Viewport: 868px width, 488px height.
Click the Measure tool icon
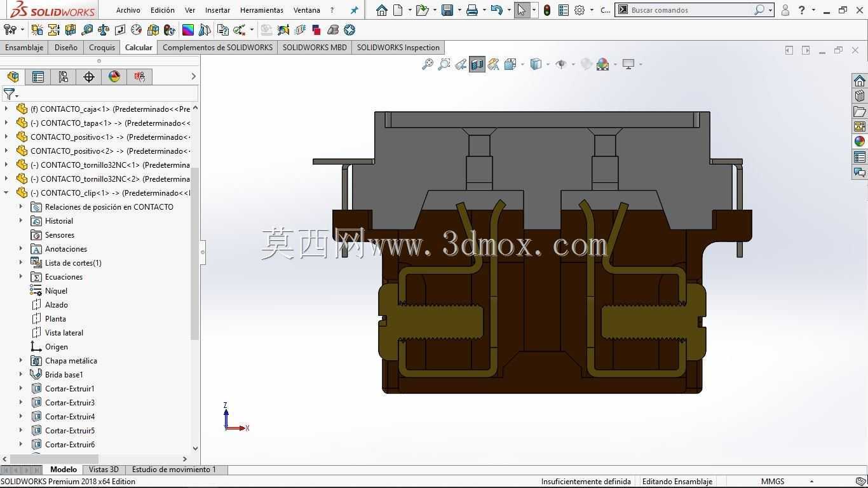87,30
